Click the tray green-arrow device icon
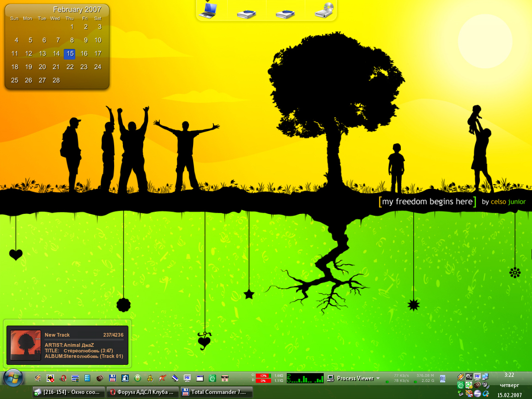 click(x=460, y=393)
